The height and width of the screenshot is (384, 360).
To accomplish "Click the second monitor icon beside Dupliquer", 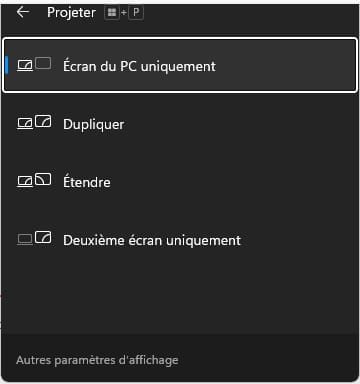I will (43, 121).
